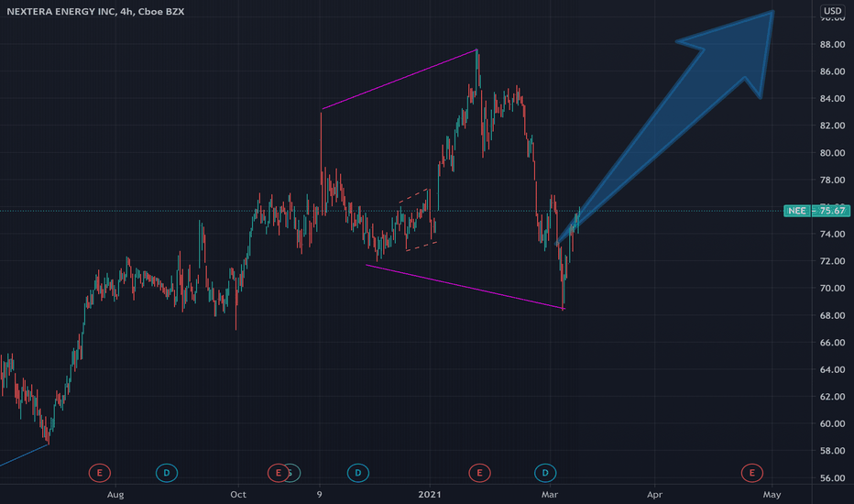Click the 60.00 price axis label
Viewport: 854px width, 504px height.
(x=833, y=424)
